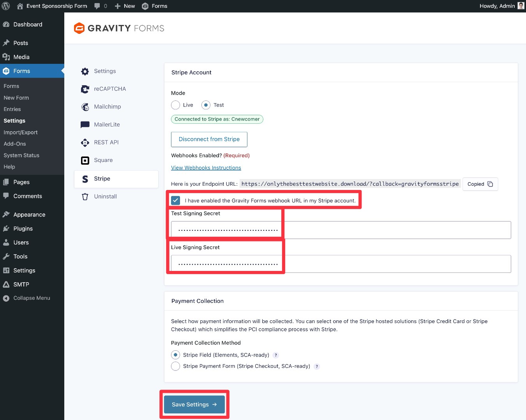Click the REST API icon

tap(85, 142)
